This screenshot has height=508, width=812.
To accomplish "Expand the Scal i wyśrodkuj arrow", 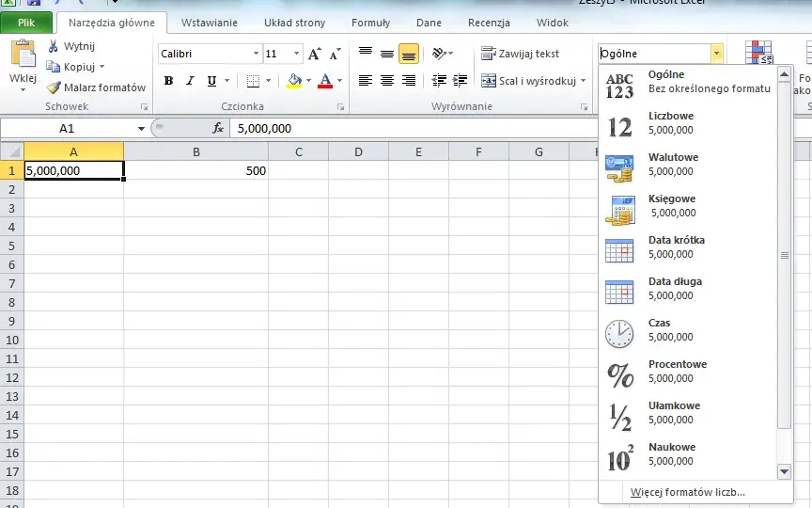I will click(x=583, y=81).
